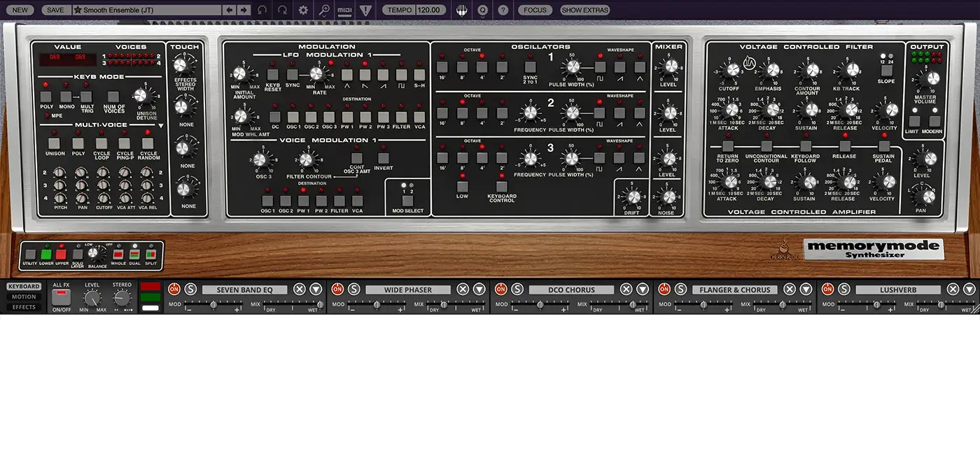Click Wide Phaser MOD slider
The image size is (980, 468).
coord(377,304)
